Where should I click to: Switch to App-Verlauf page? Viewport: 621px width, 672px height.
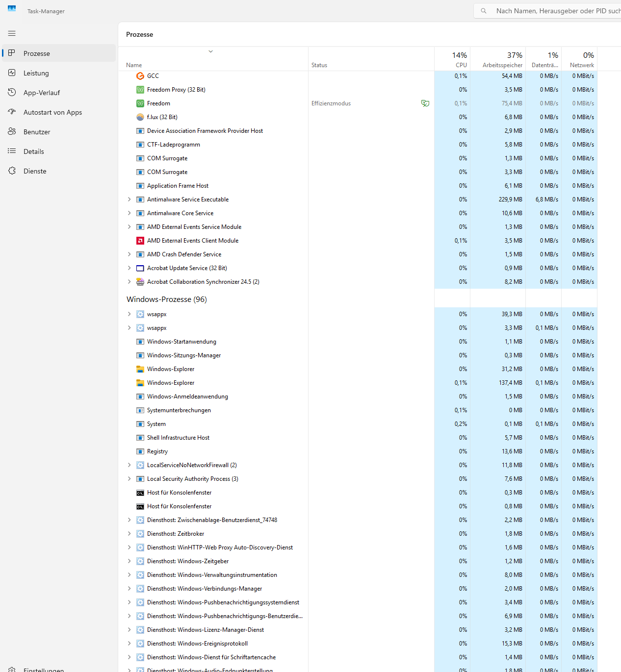coord(59,93)
